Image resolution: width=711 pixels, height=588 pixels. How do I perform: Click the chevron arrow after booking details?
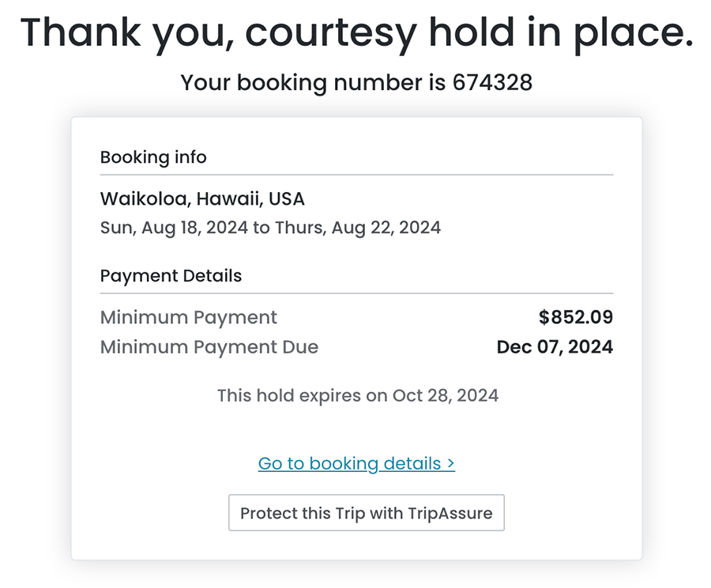(450, 463)
